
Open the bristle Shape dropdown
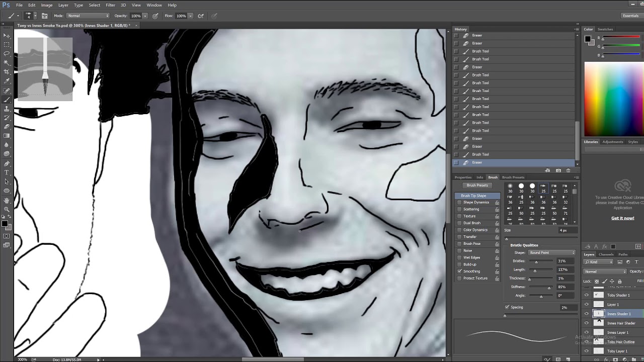[x=552, y=252]
